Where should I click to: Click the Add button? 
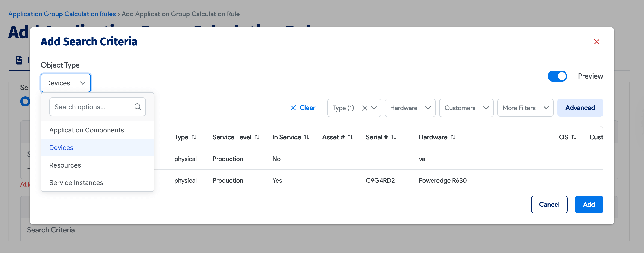[588, 205]
